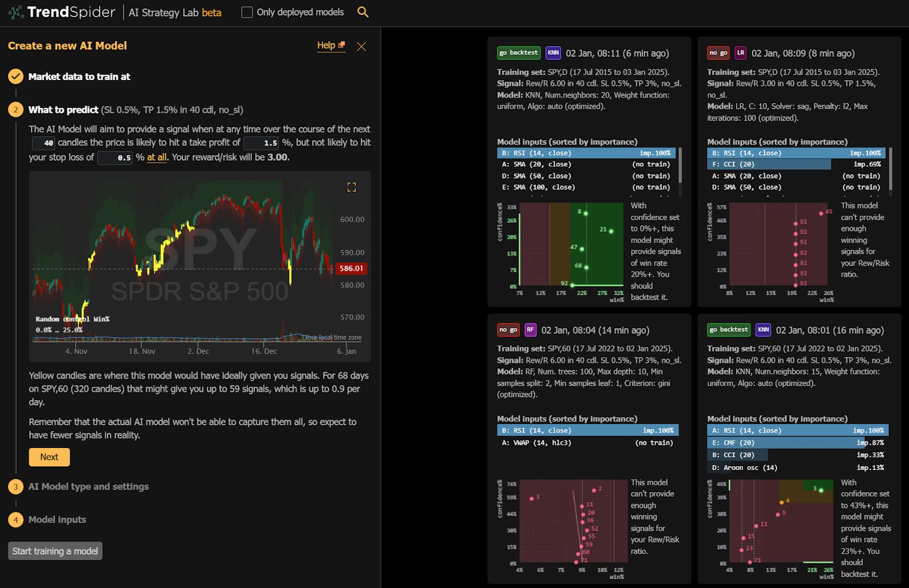Open the Market data to train at step
The image size is (909, 588).
click(79, 76)
